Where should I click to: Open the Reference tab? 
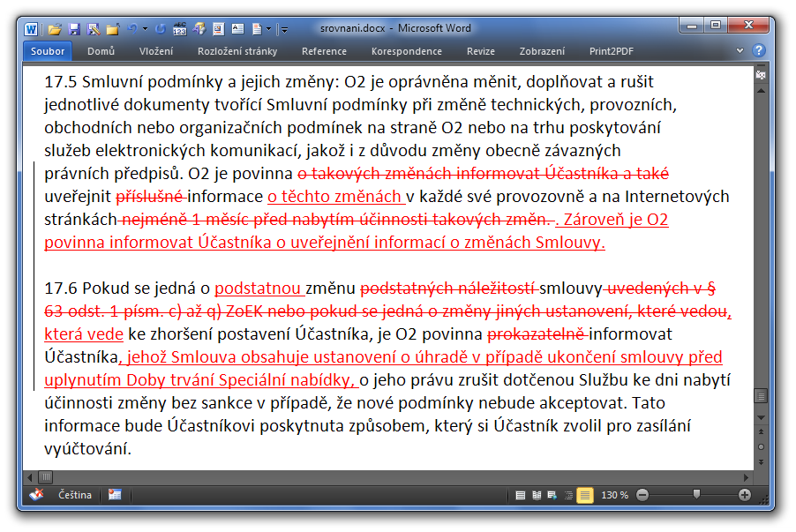[324, 51]
